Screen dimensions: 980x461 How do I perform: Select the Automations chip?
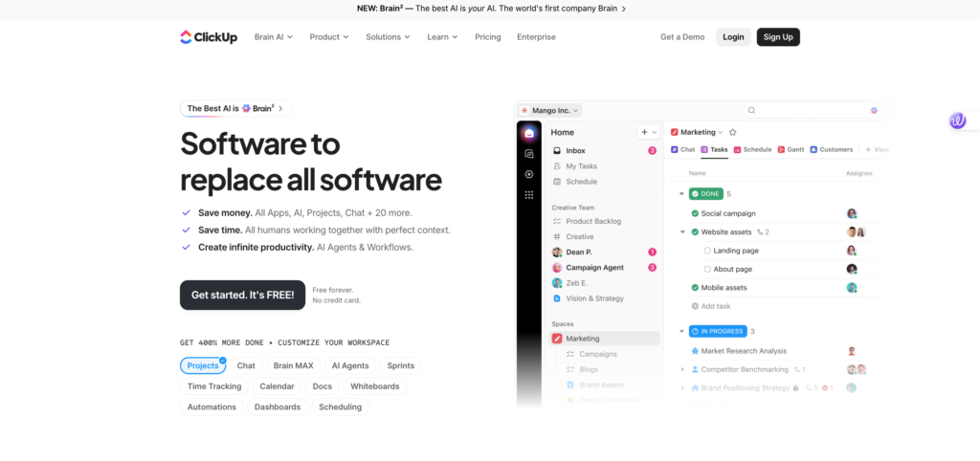tap(212, 406)
